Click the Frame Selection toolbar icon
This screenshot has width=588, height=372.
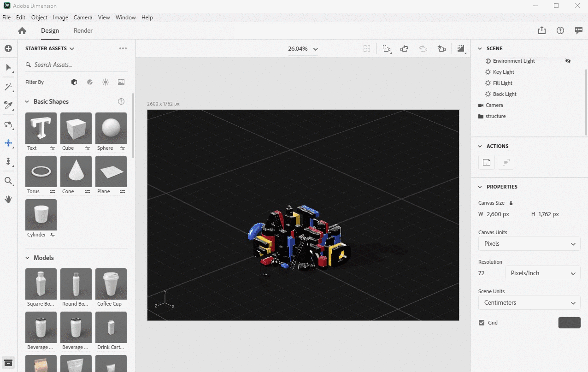tap(367, 48)
